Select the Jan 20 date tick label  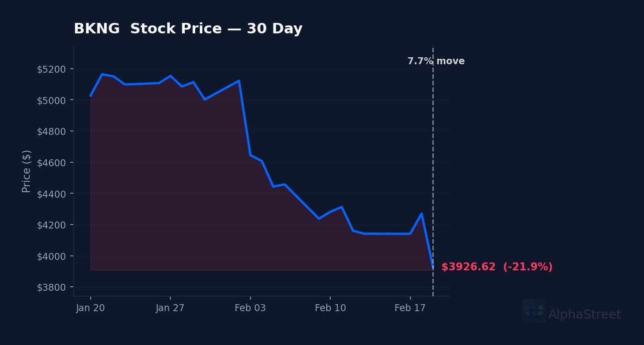pos(90,308)
